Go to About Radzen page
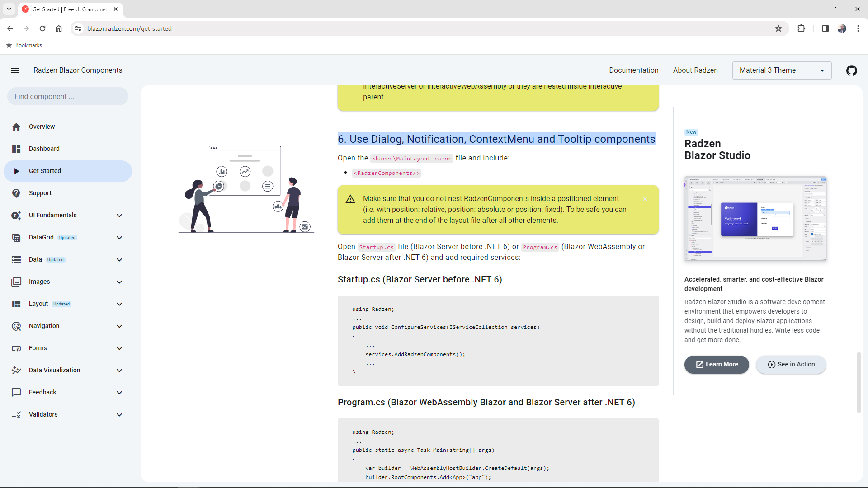The width and height of the screenshot is (868, 488). [695, 70]
